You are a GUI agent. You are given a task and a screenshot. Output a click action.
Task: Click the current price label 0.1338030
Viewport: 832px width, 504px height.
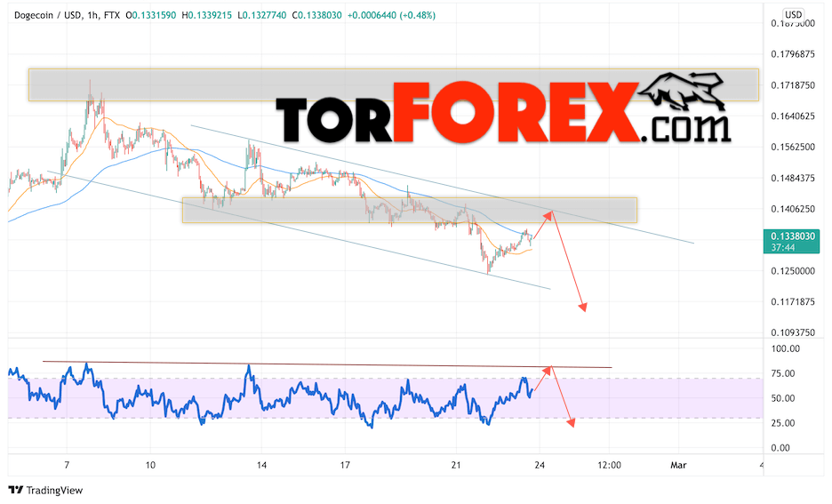[x=793, y=236]
